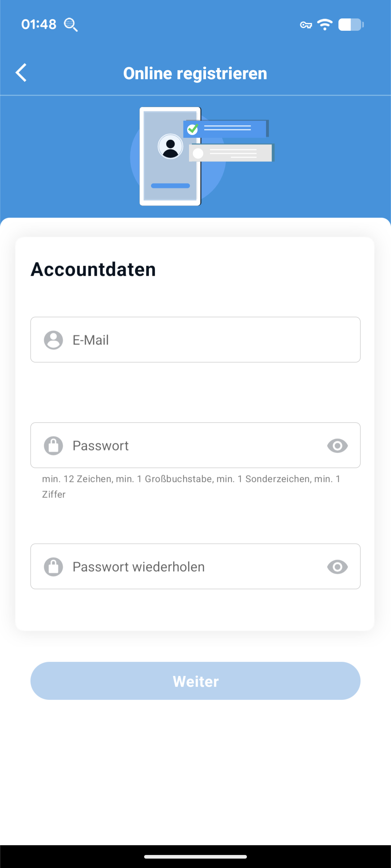
Task: Toggle visibility of the Passwort wiederholen entry
Action: click(x=337, y=567)
